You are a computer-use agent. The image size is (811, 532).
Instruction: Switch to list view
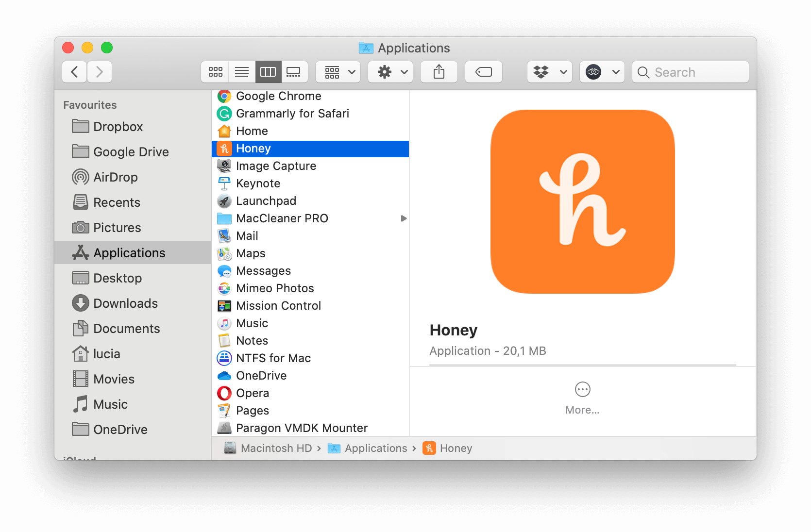(x=242, y=72)
